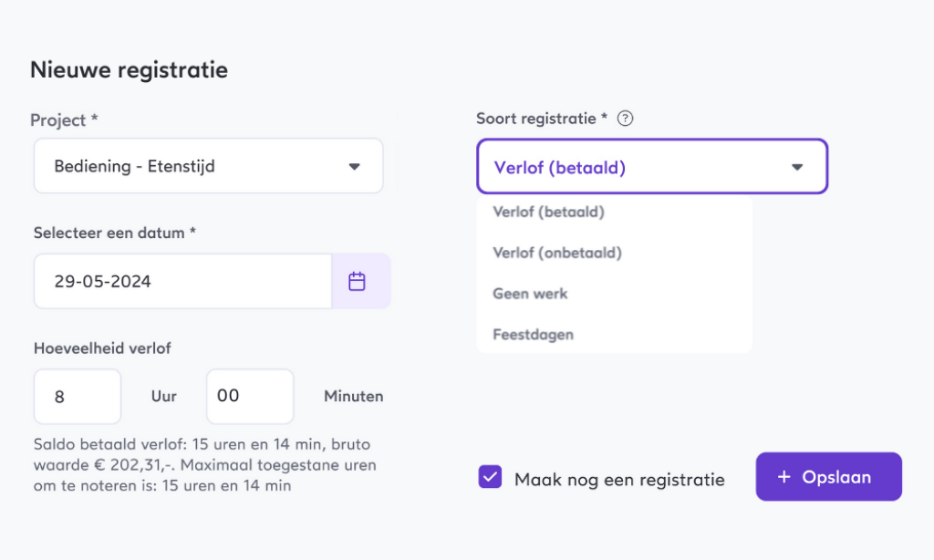
Task: Select 'Verlof (betaald)' from the list
Action: pyautogui.click(x=549, y=212)
